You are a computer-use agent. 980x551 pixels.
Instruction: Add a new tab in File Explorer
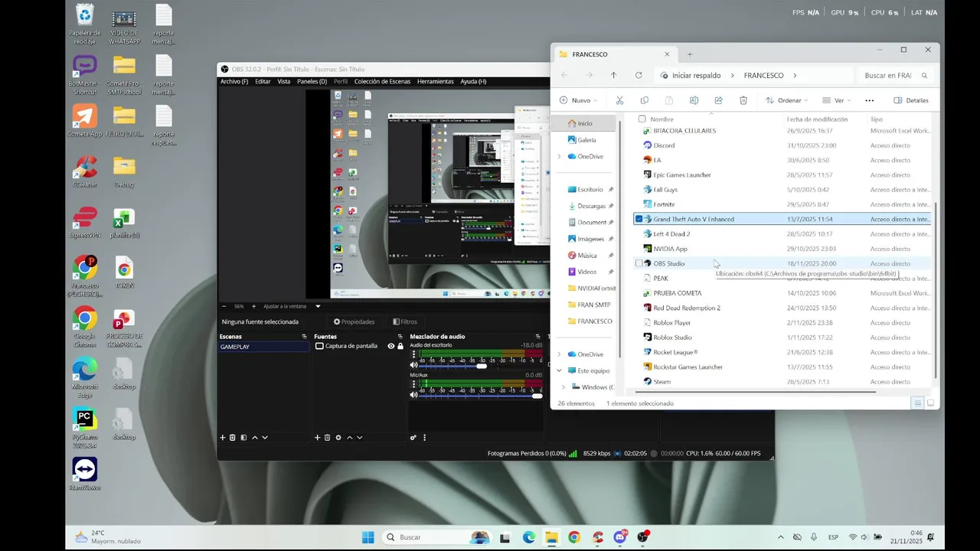tap(690, 54)
